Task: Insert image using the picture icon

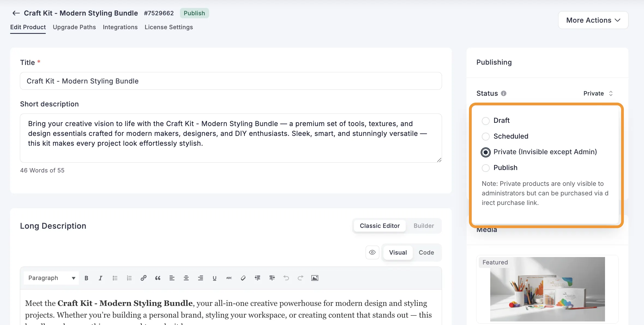Action: [315, 278]
